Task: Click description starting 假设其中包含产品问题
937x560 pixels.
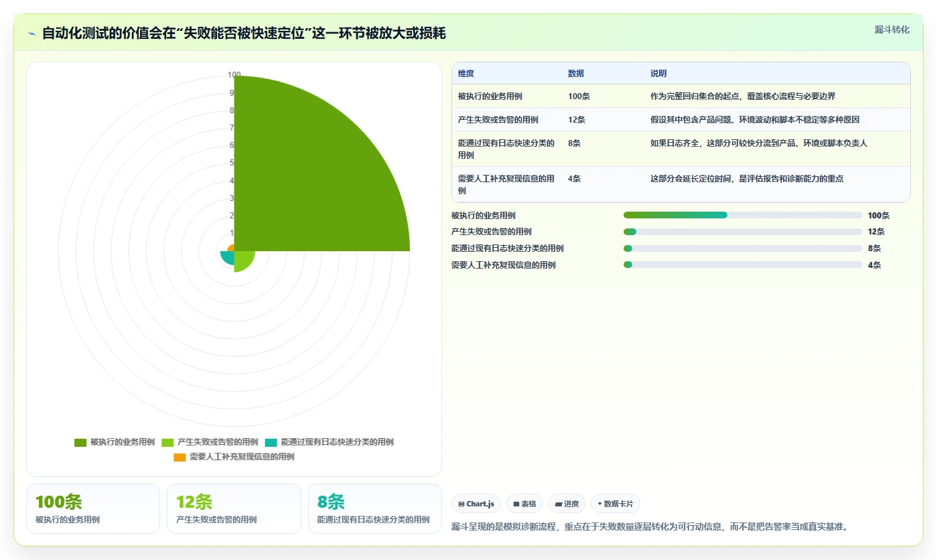Action: [755, 120]
